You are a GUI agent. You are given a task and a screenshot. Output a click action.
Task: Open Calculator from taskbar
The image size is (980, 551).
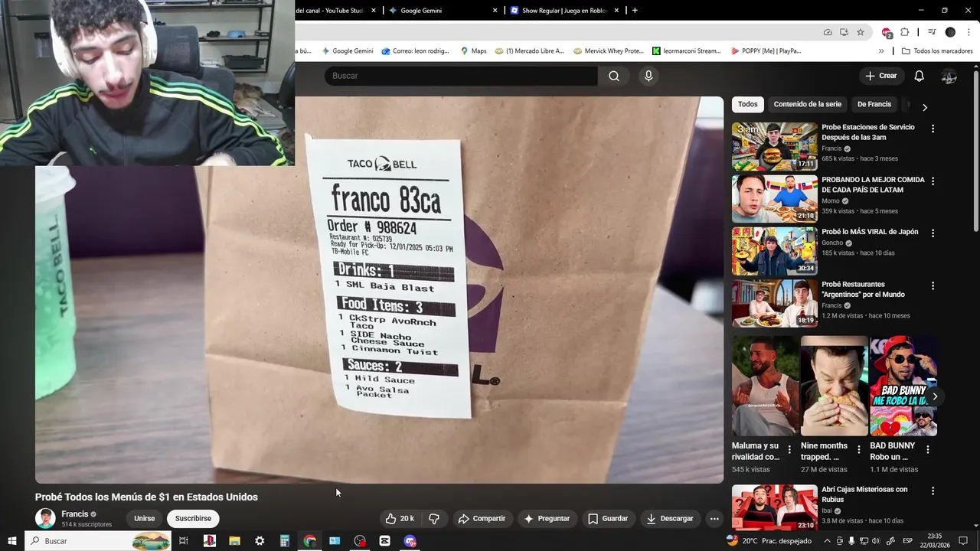(285, 540)
